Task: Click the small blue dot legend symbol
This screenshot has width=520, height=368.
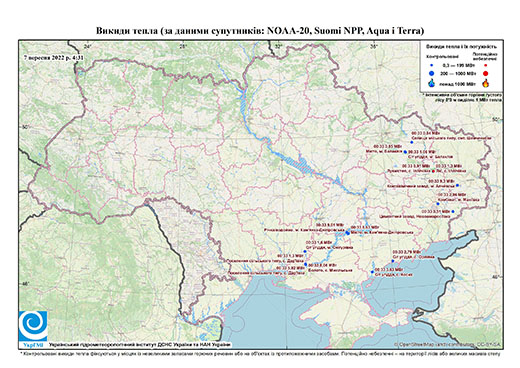Action: [x=432, y=65]
